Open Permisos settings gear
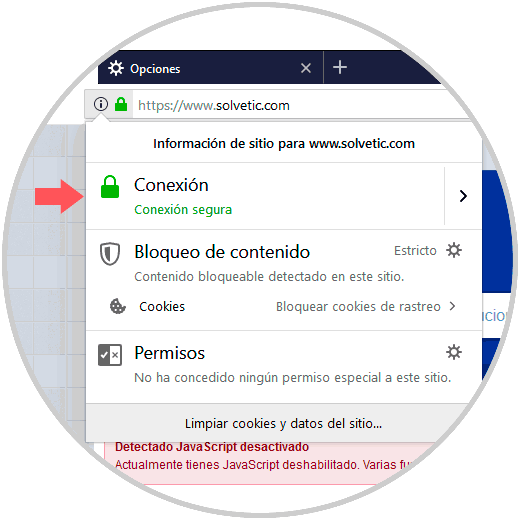The height and width of the screenshot is (520, 520). point(454,352)
